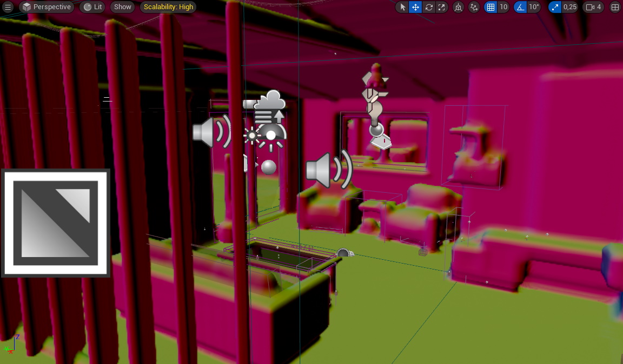Select the Move (translate) tool

point(415,7)
